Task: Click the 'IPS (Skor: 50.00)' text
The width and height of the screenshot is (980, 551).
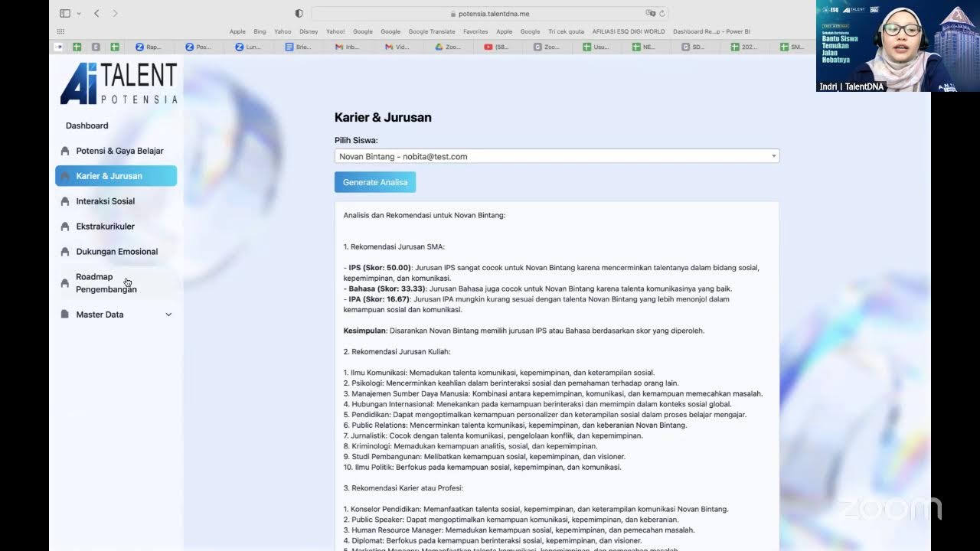Action: 380,268
